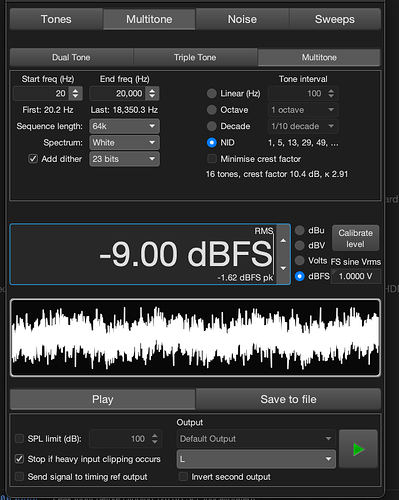Click the Save to file button

click(x=288, y=399)
